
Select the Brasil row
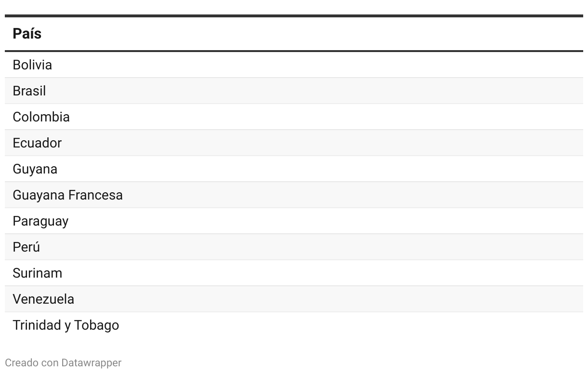(x=29, y=91)
